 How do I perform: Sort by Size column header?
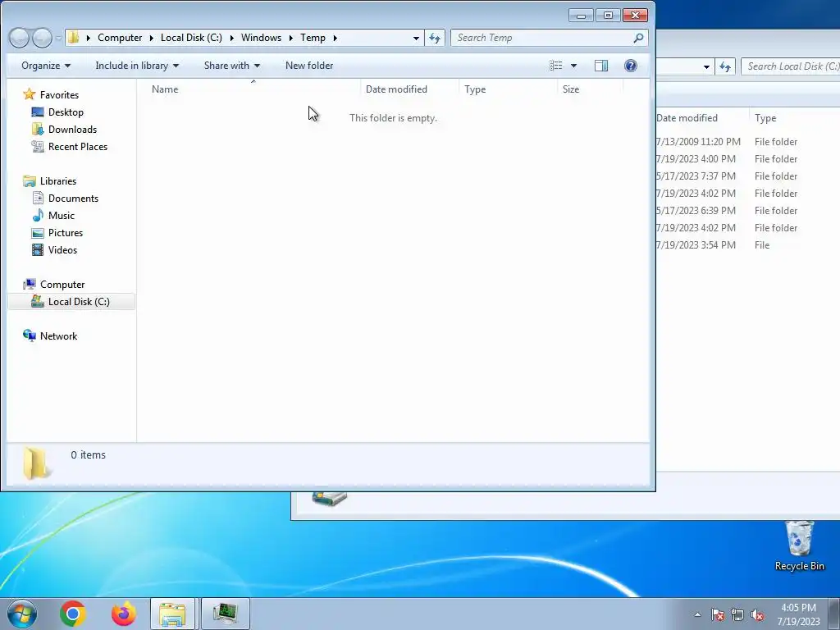tap(591, 89)
